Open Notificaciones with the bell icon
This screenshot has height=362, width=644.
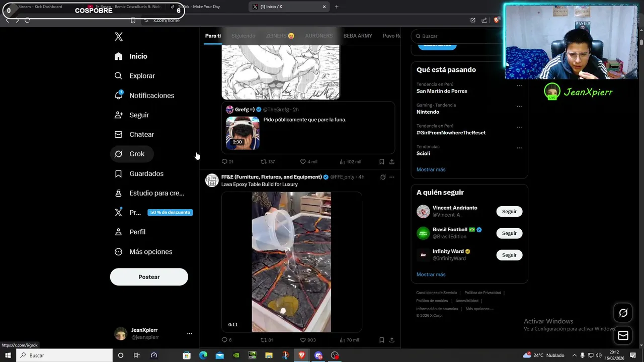(144, 96)
